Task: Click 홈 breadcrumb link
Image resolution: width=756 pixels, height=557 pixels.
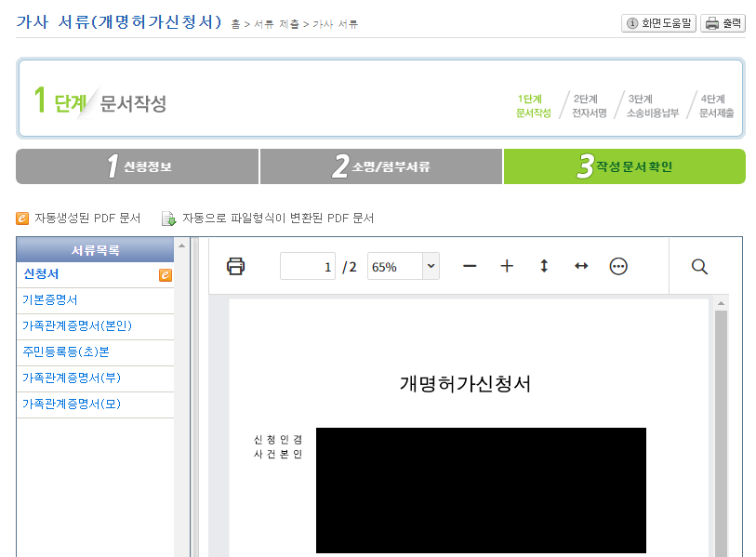Action: coord(235,24)
